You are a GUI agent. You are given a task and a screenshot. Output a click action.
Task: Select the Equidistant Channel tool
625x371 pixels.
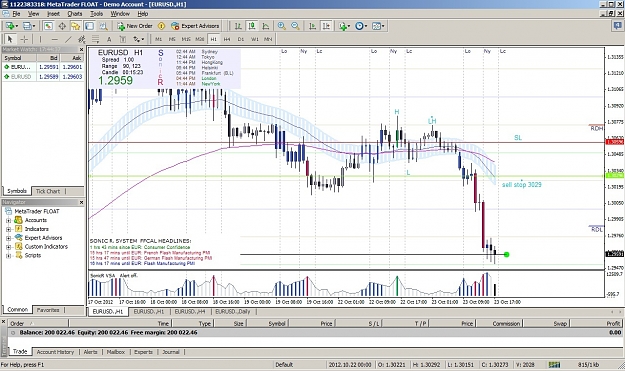click(82, 39)
